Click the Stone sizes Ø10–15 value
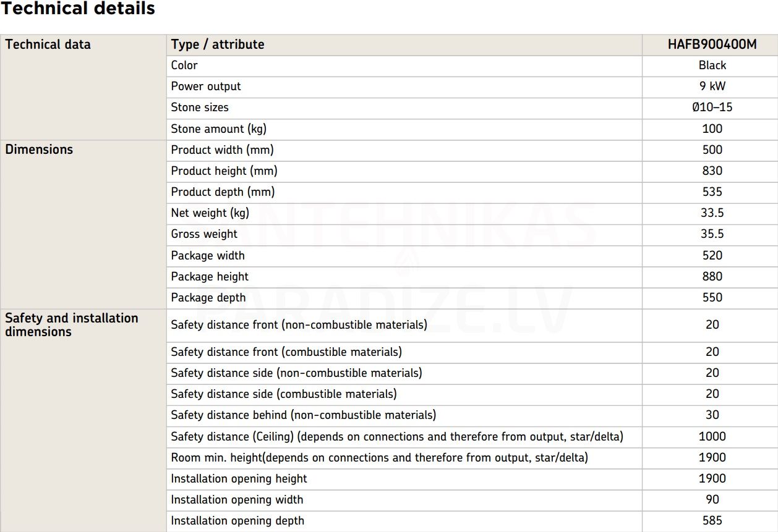 coord(712,108)
